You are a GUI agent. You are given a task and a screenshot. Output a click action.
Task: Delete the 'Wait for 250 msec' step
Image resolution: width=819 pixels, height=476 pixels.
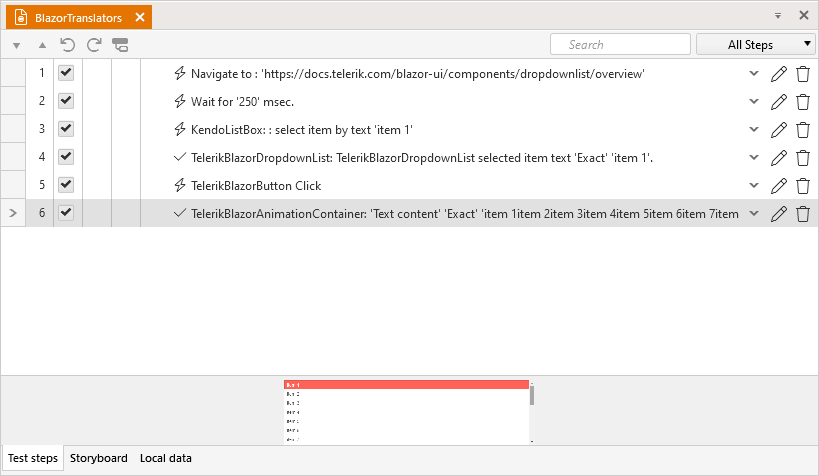coord(803,101)
